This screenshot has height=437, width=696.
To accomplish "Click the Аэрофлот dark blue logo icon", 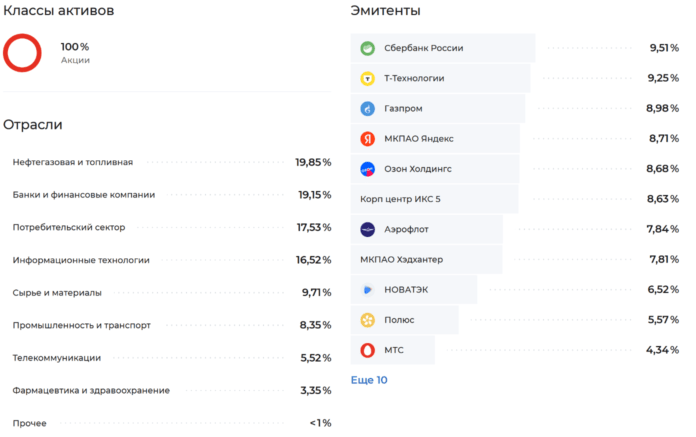I will pyautogui.click(x=368, y=229).
